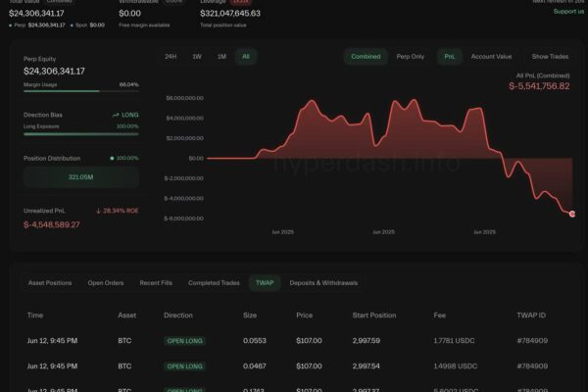
Task: Click the fee 1.7781 USDC
Action: click(x=454, y=341)
